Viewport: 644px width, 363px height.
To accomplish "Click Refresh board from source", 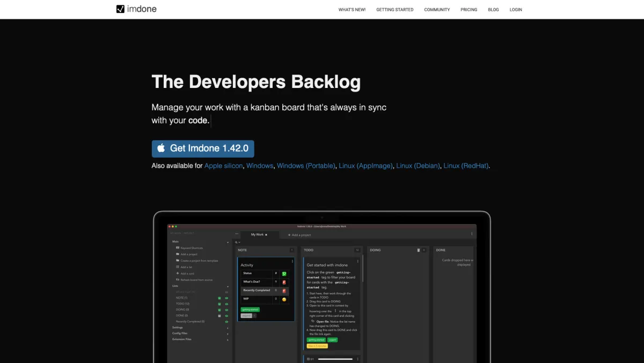I will click(194, 280).
